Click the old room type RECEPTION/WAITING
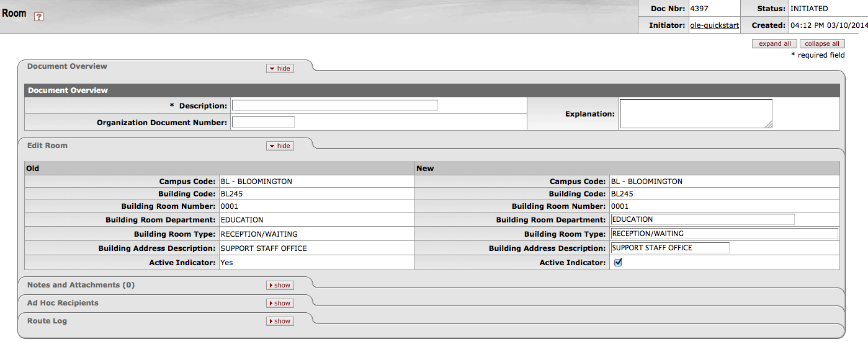The height and width of the screenshot is (342, 868). 259,234
